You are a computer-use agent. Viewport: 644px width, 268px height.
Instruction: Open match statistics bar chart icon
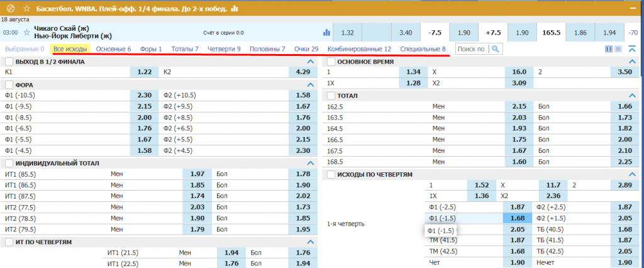pyautogui.click(x=326, y=32)
